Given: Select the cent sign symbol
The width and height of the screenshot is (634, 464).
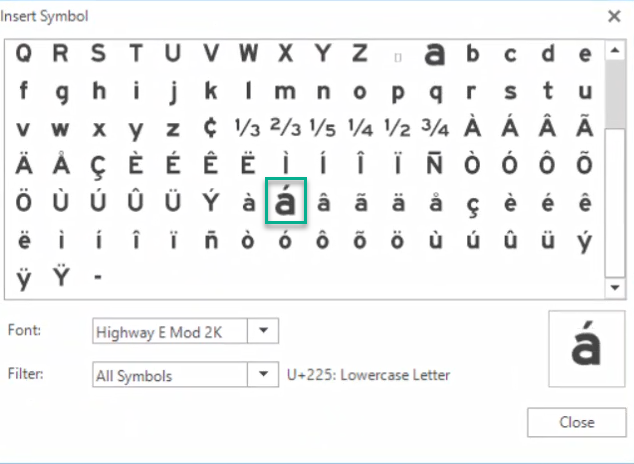Looking at the screenshot, I should (x=210, y=128).
